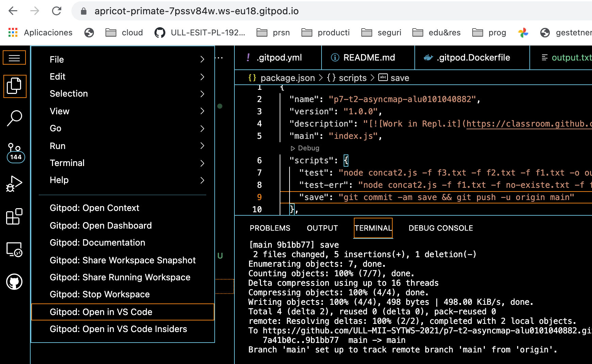This screenshot has height=364, width=592.
Task: Run the Debug codelens above scripts
Action: pyautogui.click(x=305, y=148)
